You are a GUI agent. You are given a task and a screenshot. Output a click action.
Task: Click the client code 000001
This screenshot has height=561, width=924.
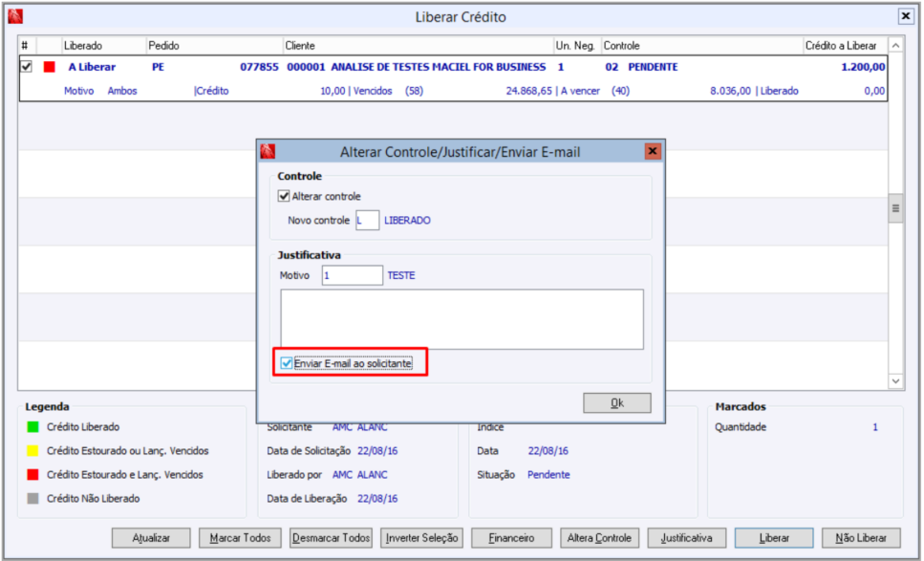pyautogui.click(x=306, y=67)
